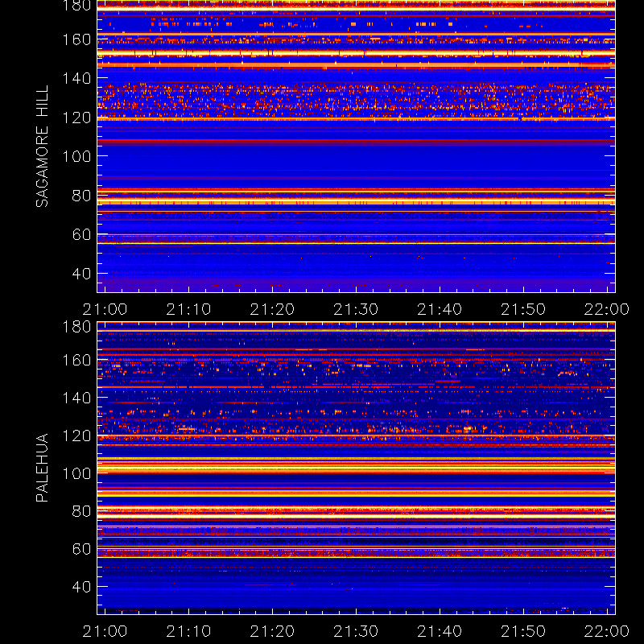644x644 pixels.
Task: Click 21:50 under the Palehua plot
Action: click(523, 631)
